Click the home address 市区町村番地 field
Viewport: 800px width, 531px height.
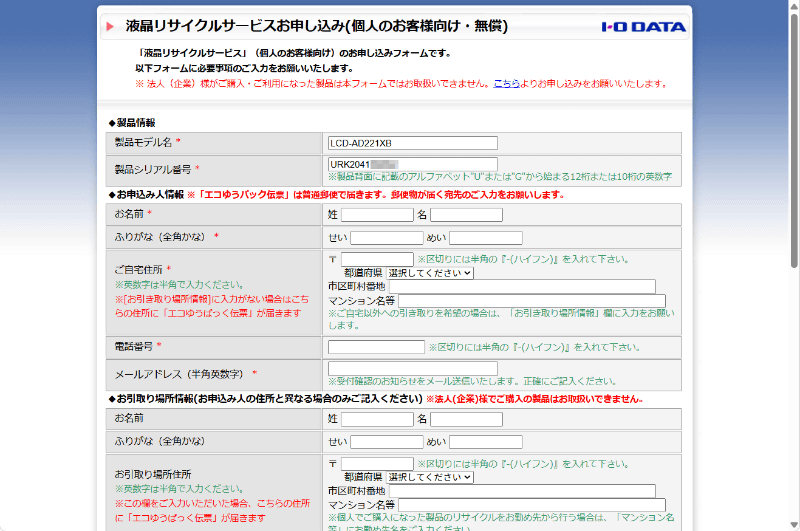point(522,287)
